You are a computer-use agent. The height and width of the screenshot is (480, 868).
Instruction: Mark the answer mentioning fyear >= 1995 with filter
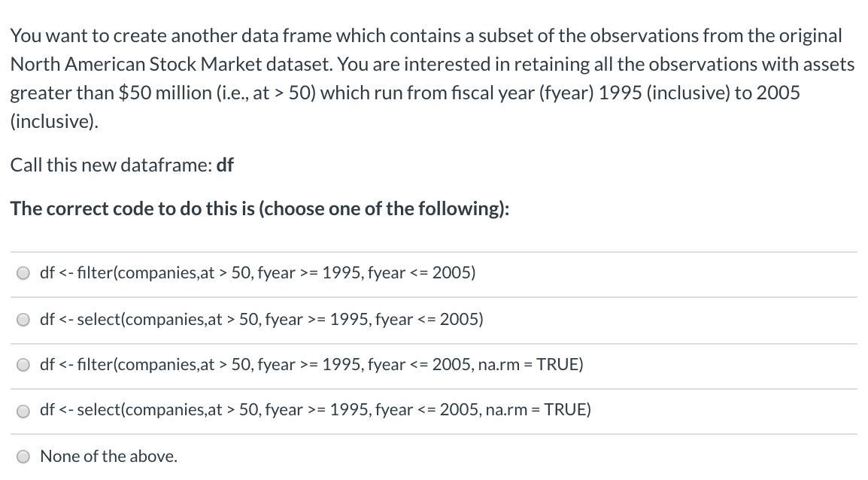click(257, 272)
